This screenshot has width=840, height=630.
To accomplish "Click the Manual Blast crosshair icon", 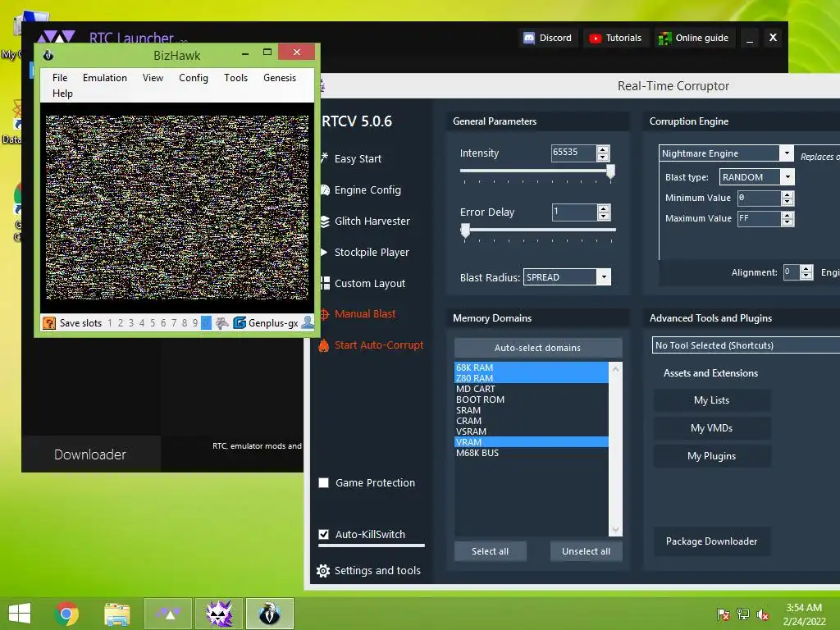I will (324, 314).
